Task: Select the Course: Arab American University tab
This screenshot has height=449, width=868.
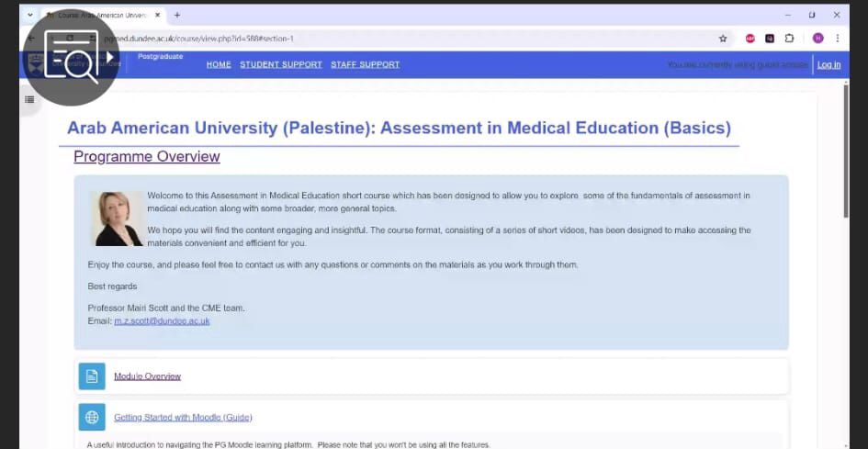Action: (x=104, y=15)
